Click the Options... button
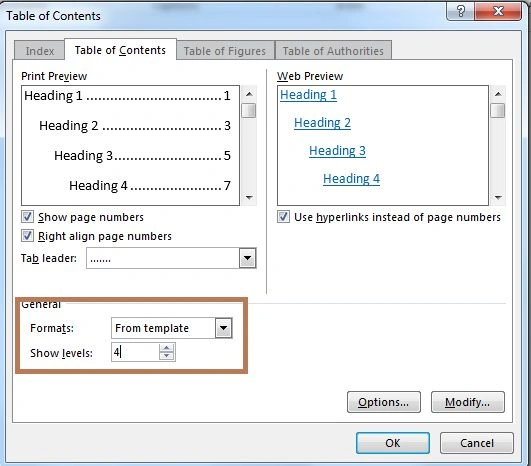The image size is (531, 466). (x=384, y=402)
